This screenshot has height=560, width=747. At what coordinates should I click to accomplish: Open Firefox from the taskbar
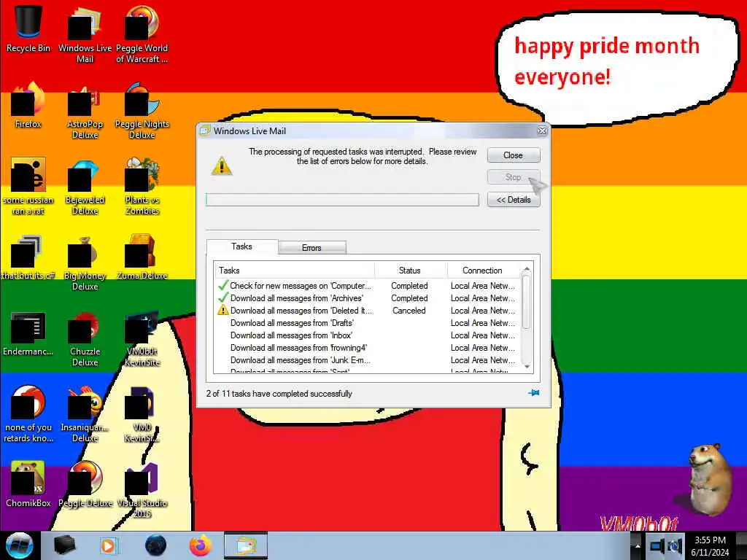pos(201,545)
